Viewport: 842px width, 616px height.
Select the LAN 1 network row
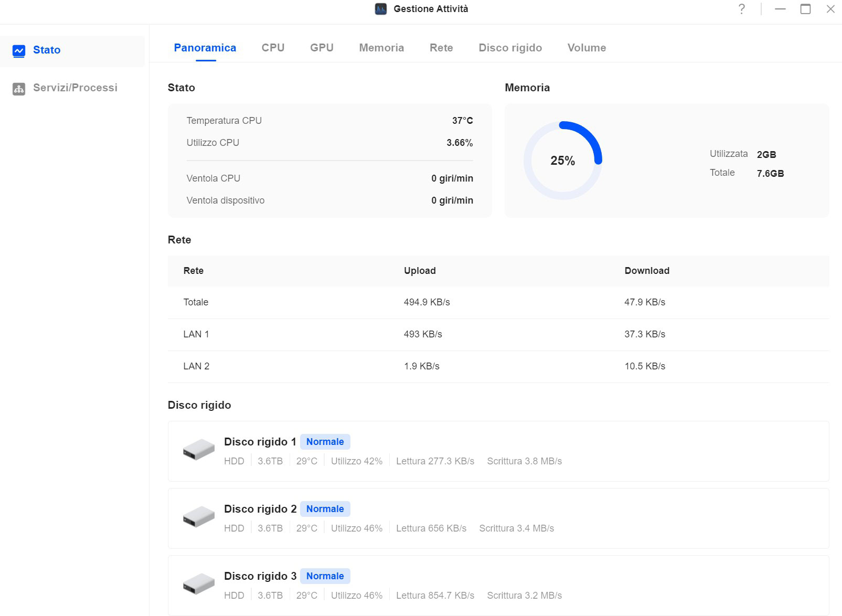498,334
